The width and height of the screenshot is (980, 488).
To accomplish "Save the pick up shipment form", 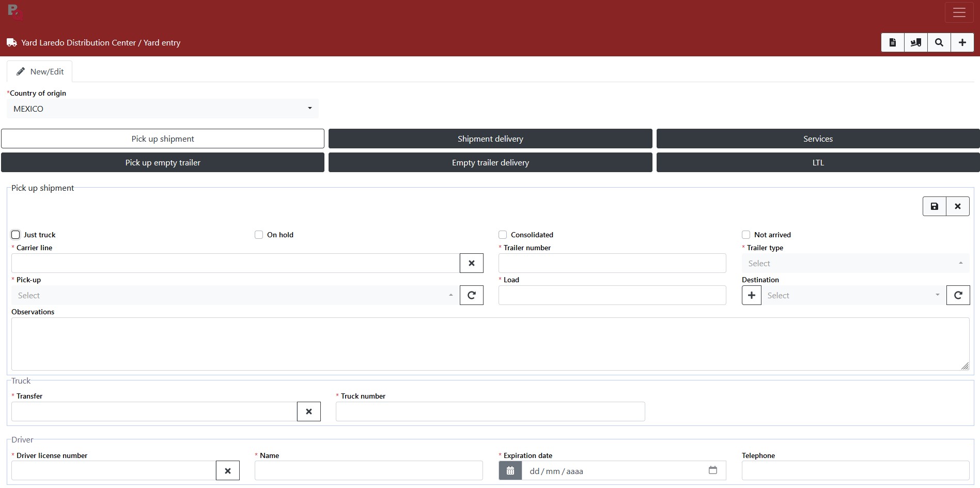I will pyautogui.click(x=934, y=206).
